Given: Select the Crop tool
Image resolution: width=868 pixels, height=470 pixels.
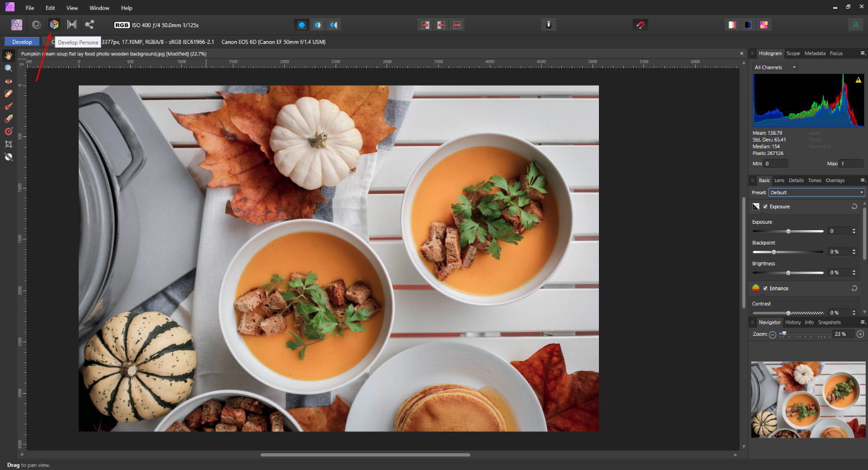Looking at the screenshot, I should click(x=9, y=145).
